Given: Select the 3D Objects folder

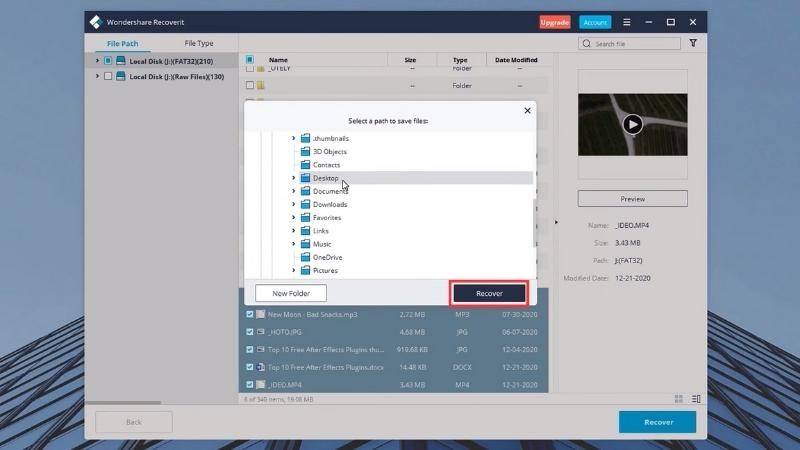Looking at the screenshot, I should pyautogui.click(x=329, y=151).
